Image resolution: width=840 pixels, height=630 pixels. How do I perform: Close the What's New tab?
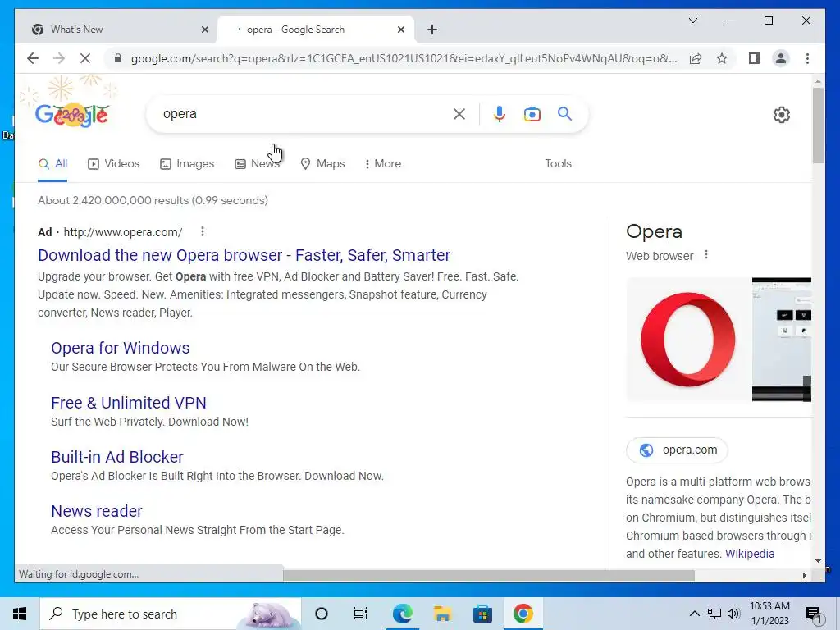click(x=204, y=30)
